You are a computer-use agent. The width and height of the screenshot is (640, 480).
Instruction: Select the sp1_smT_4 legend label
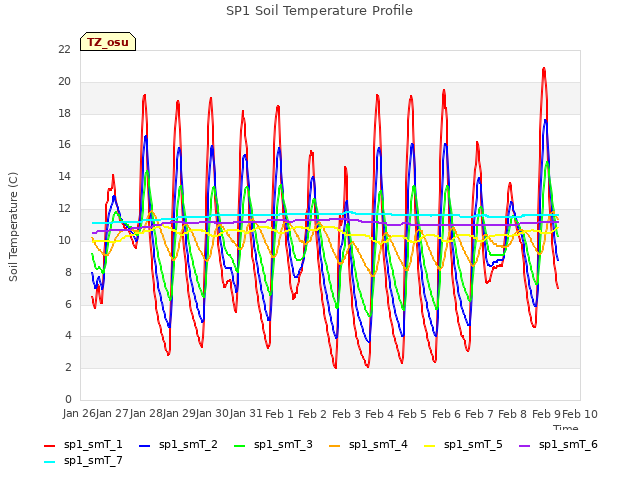click(378, 445)
